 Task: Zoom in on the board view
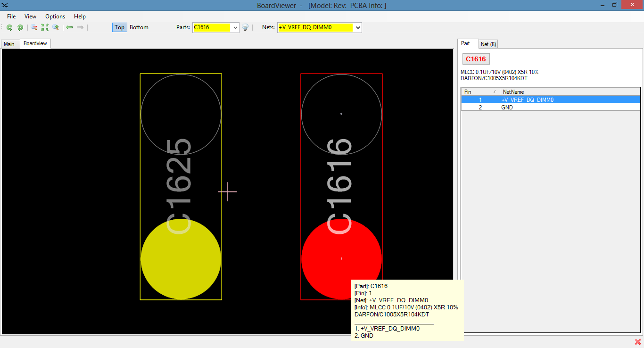point(56,27)
